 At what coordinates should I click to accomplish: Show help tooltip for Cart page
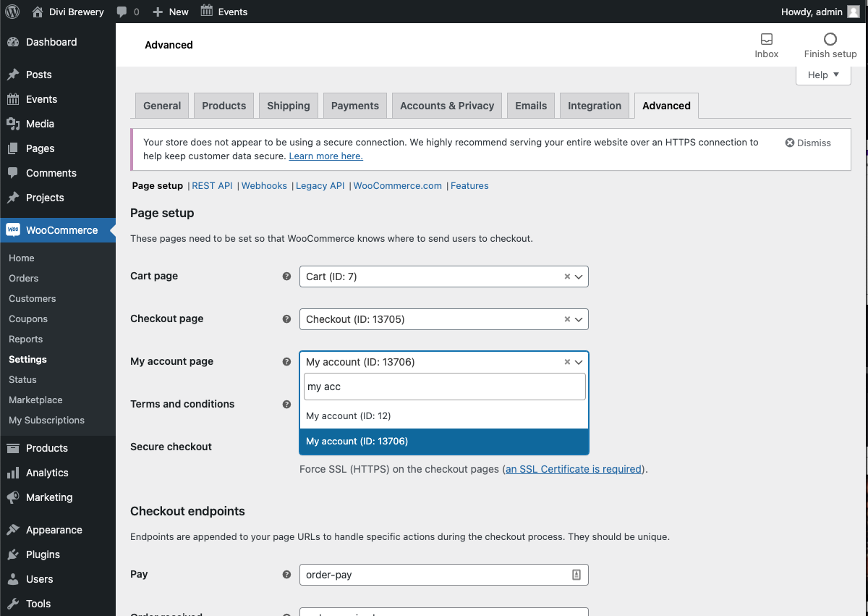point(286,277)
